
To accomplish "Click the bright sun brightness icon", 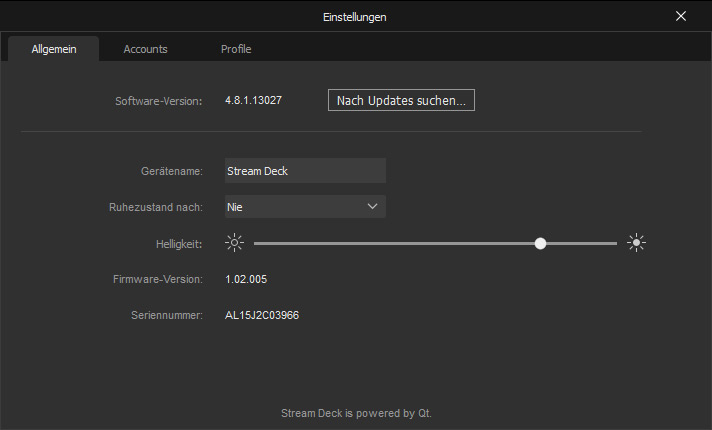I will pos(637,243).
